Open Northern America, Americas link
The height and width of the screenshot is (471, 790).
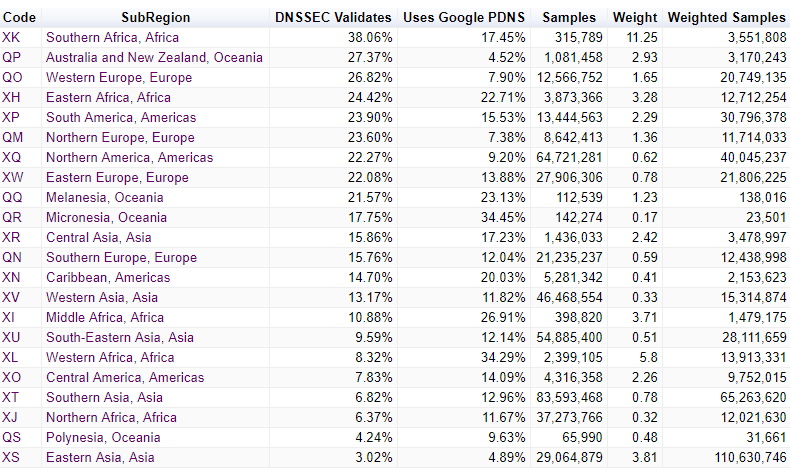[x=129, y=157]
